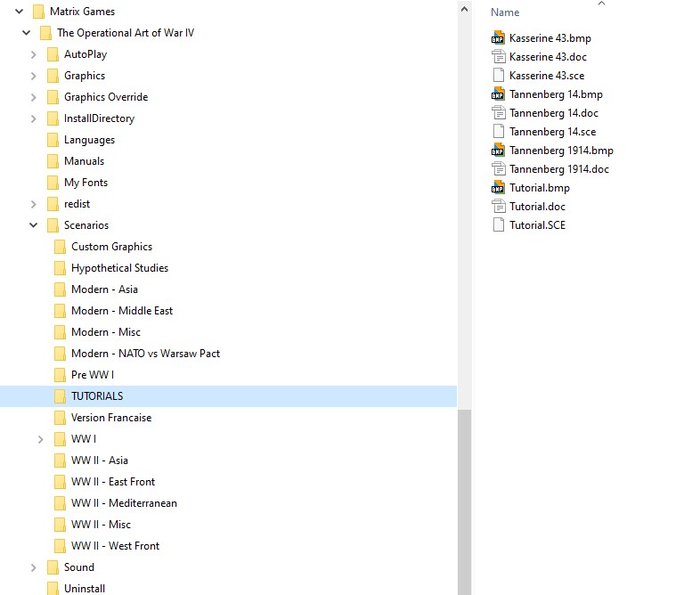
Task: Open the WW II - West Front folder
Action: pos(115,546)
